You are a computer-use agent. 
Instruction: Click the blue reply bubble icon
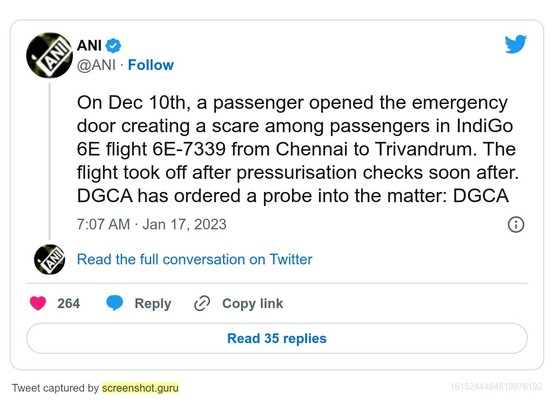coord(114,303)
